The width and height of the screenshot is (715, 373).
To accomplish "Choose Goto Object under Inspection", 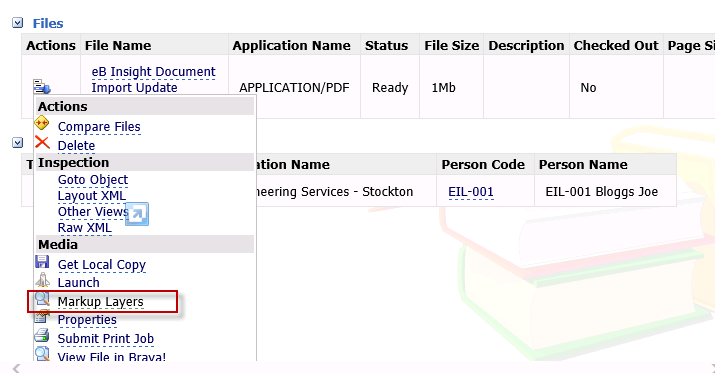I will tap(93, 180).
